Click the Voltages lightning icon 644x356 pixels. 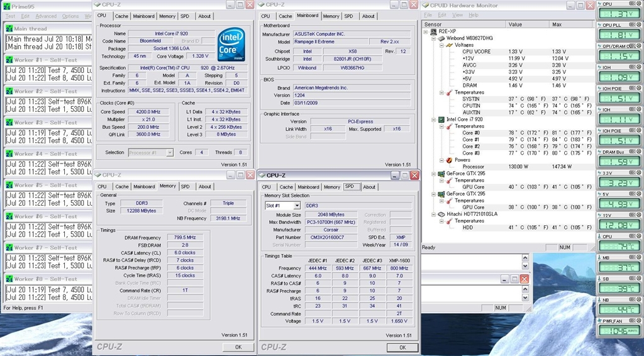pyautogui.click(x=450, y=45)
